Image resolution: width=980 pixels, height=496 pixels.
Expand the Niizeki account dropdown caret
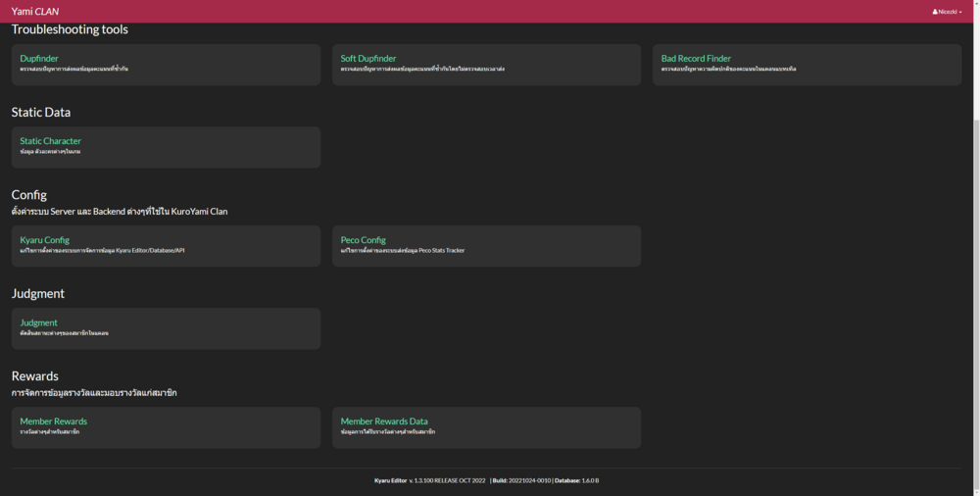960,12
